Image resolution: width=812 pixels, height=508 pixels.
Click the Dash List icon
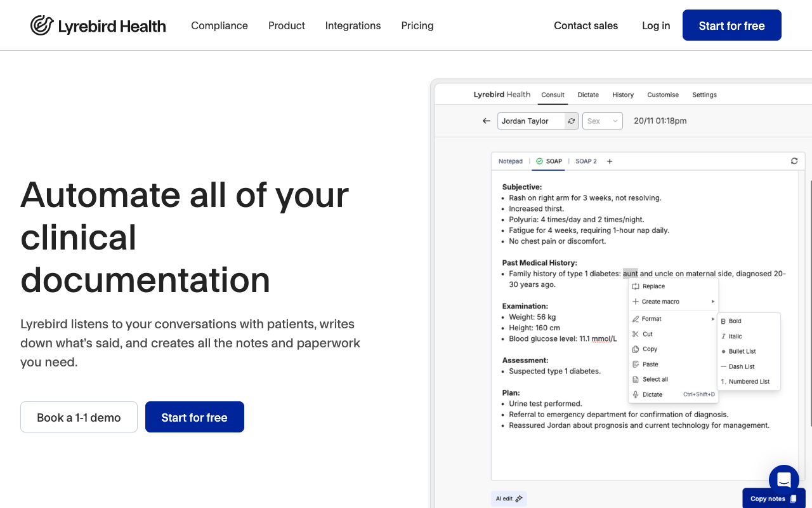(x=724, y=366)
